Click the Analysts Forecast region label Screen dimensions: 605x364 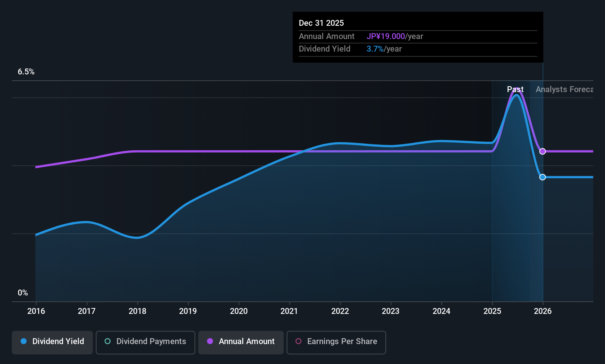pyautogui.click(x=564, y=90)
